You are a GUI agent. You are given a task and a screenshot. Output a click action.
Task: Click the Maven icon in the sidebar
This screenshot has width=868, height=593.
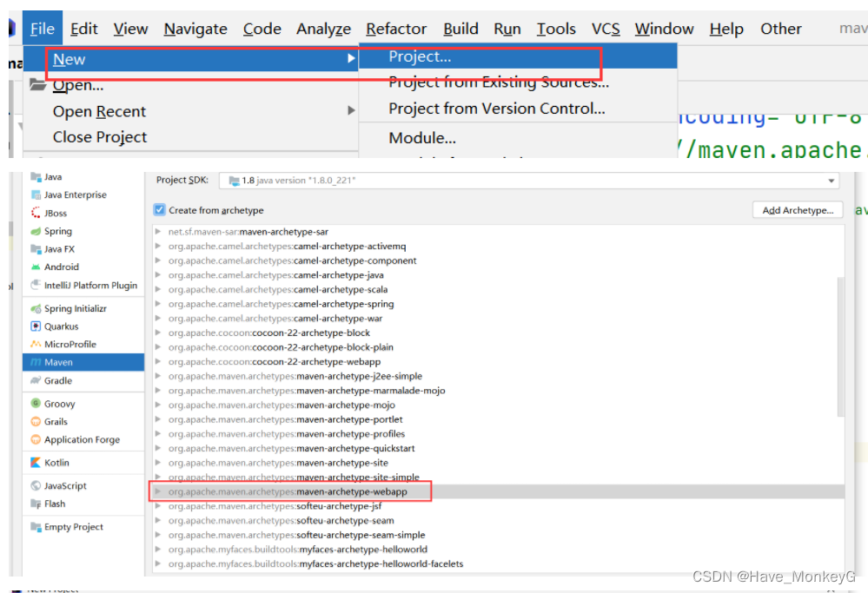tap(36, 362)
